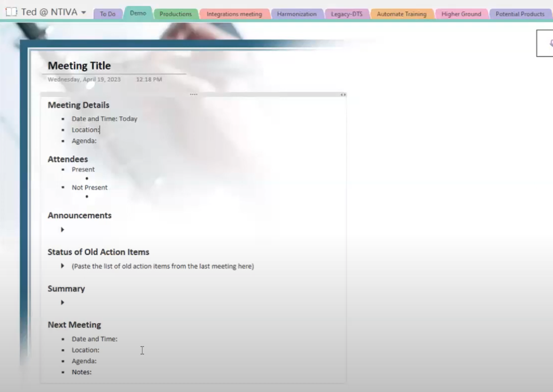Click the 12:18 PM timestamp
The image size is (553, 392).
[149, 79]
